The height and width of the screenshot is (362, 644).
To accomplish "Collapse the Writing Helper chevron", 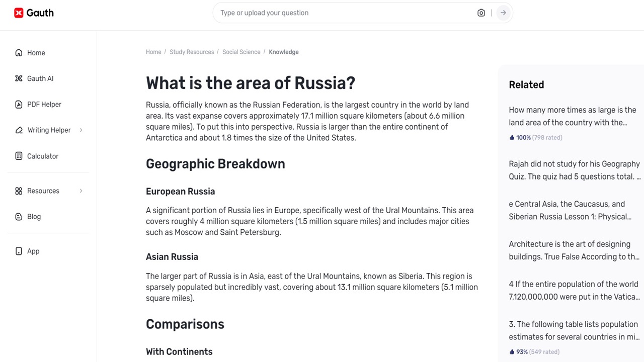I will pyautogui.click(x=80, y=130).
